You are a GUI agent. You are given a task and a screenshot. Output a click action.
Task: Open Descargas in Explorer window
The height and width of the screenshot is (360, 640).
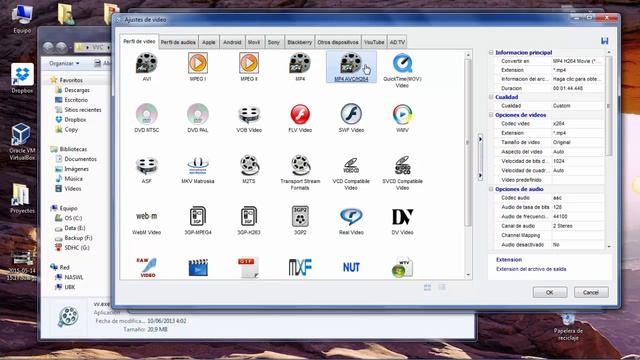click(77, 90)
